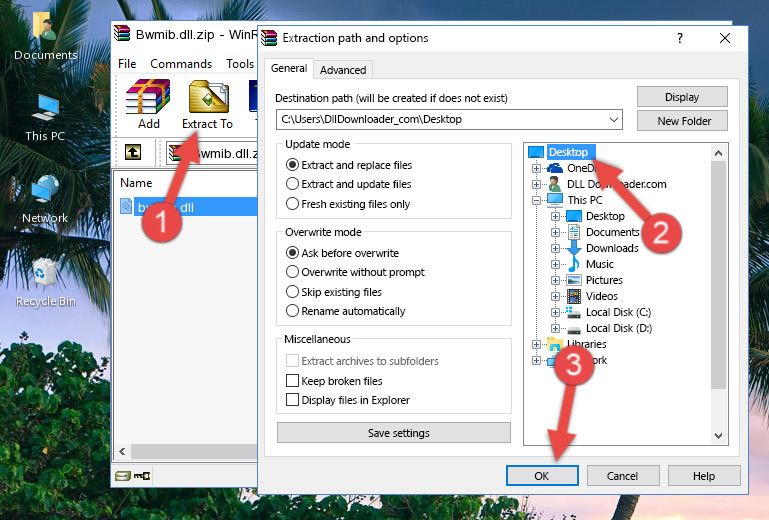Select Desktop under This PC in tree
Viewport: 769px width, 520px height.
pyautogui.click(x=605, y=216)
